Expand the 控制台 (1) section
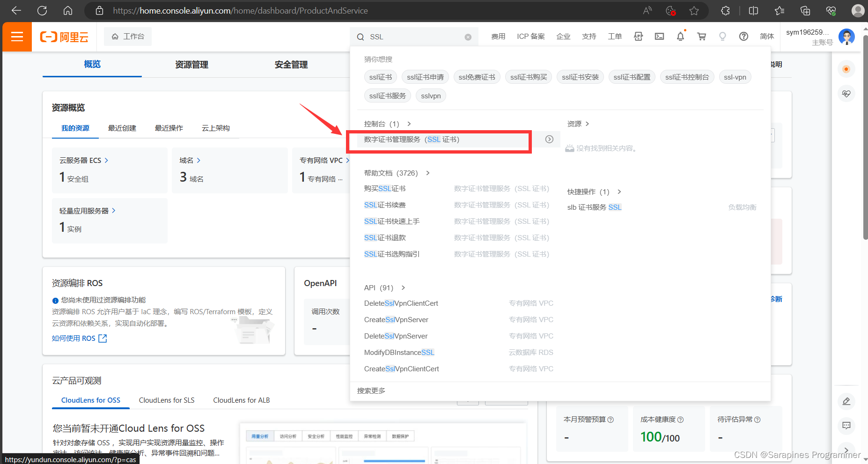 pyautogui.click(x=388, y=124)
